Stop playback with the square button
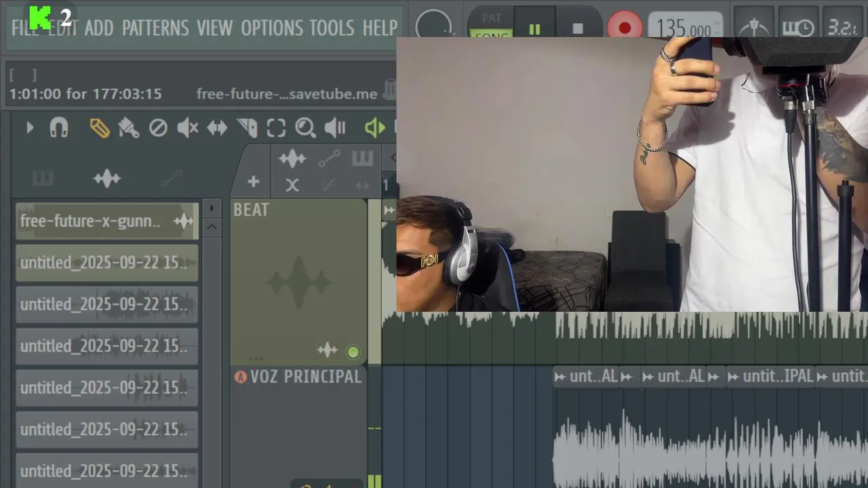The image size is (868, 488). 578,28
